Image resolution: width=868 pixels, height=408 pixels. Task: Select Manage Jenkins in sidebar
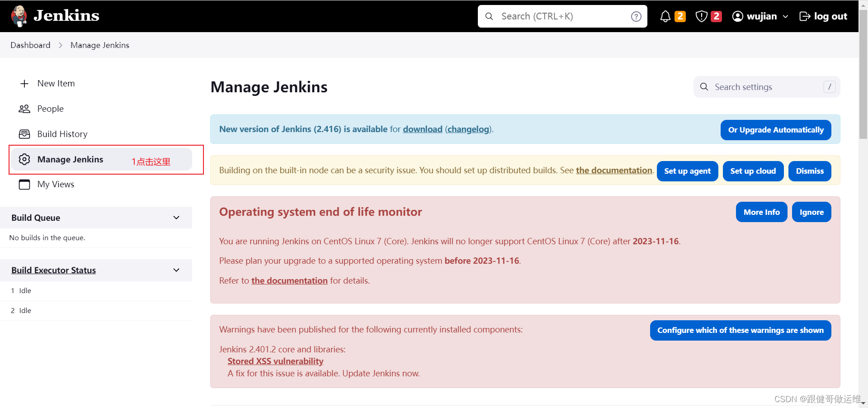tap(102, 159)
